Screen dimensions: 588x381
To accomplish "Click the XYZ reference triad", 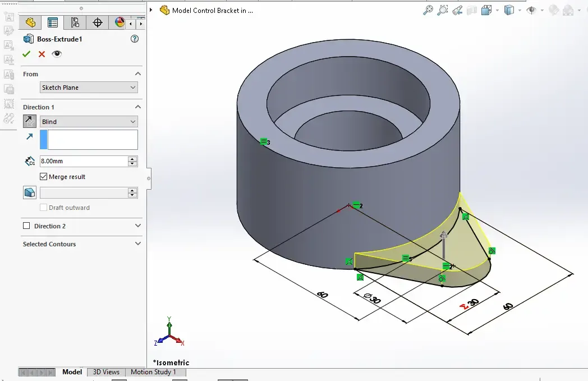I will pyautogui.click(x=169, y=332).
